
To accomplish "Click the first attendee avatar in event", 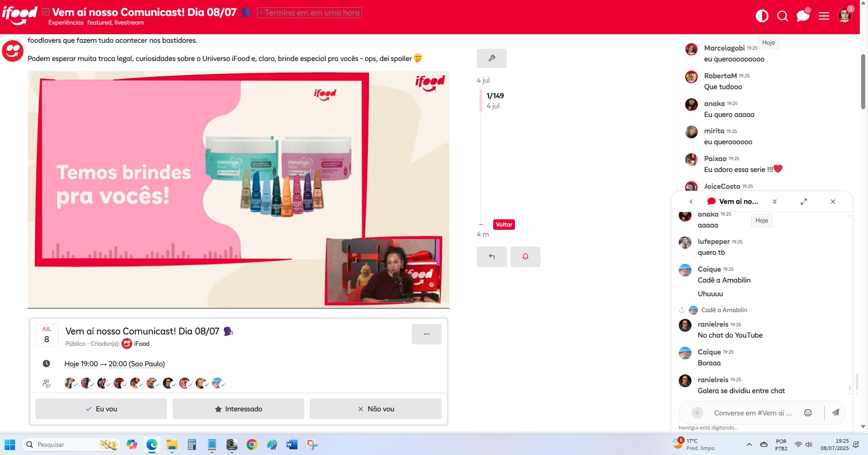I will point(70,383).
